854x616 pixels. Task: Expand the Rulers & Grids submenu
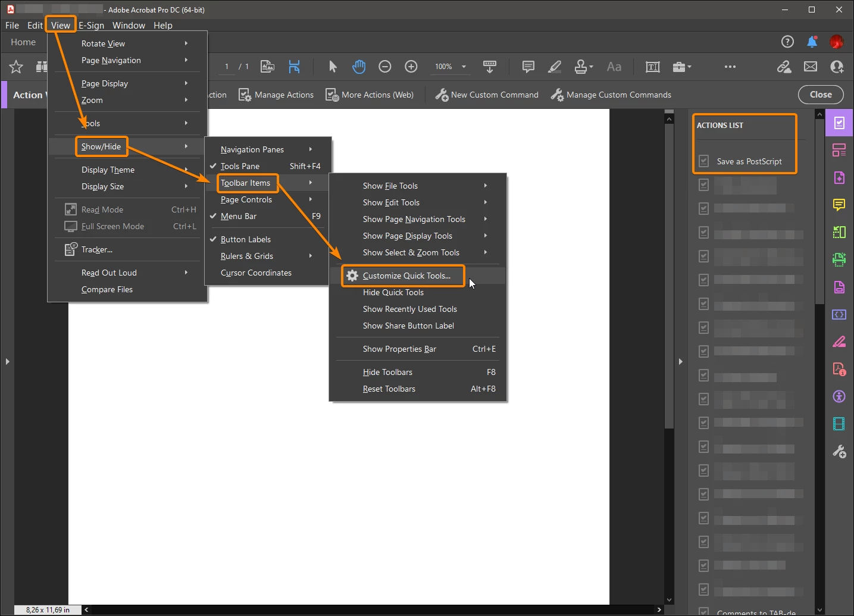pyautogui.click(x=267, y=256)
